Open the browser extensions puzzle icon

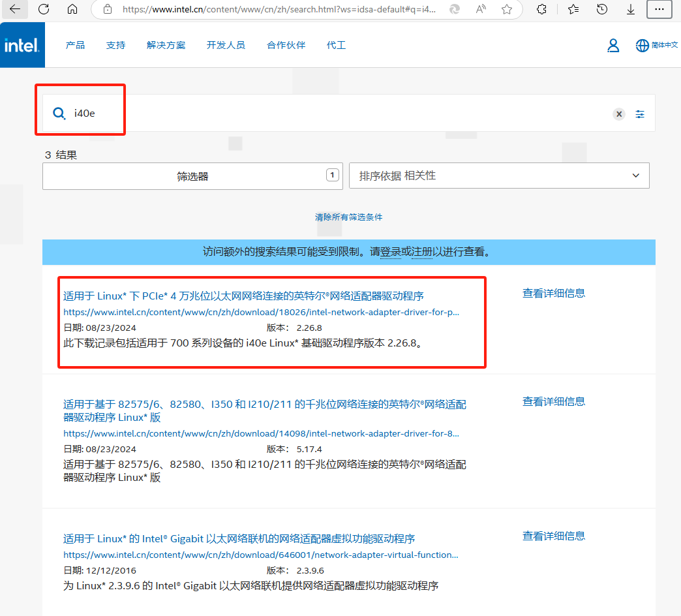pos(541,9)
